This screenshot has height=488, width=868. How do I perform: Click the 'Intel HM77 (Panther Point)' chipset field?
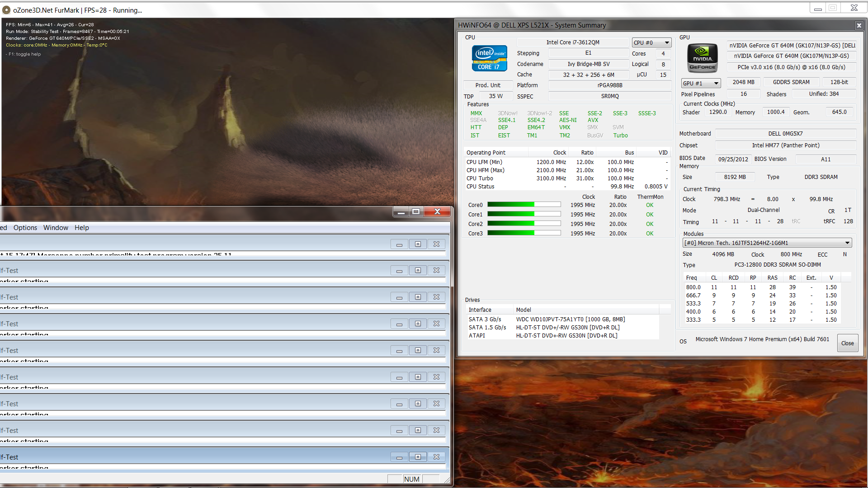tap(785, 145)
